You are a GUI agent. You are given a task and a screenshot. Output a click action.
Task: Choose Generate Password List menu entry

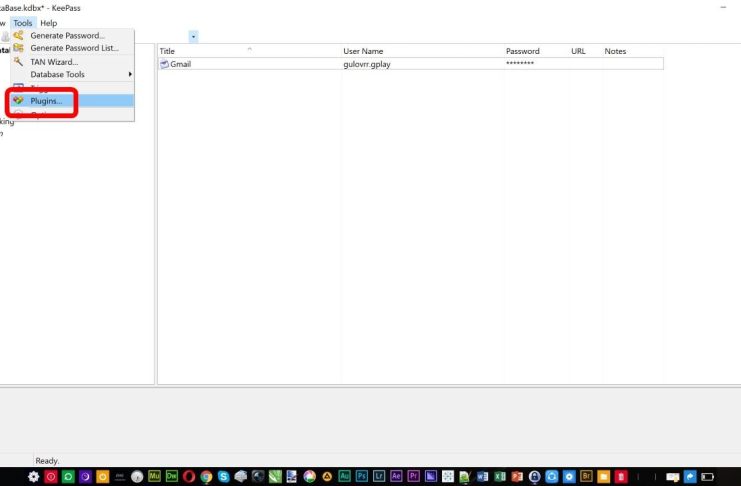pos(74,48)
